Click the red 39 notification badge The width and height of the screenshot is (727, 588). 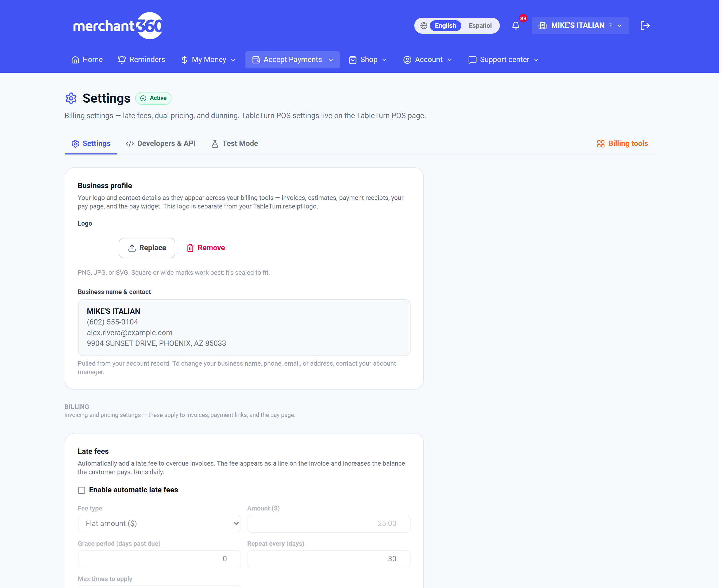523,18
